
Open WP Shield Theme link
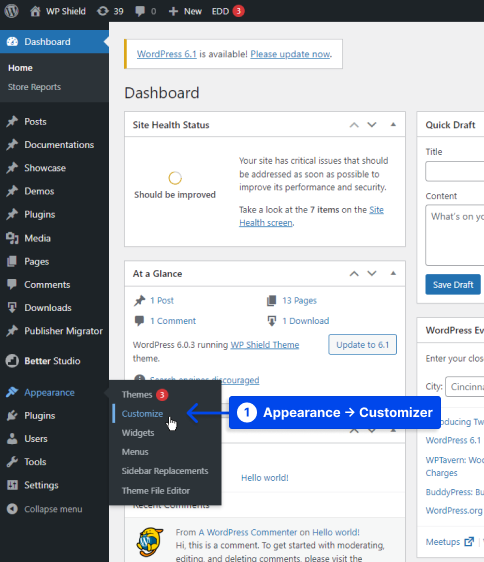265,345
